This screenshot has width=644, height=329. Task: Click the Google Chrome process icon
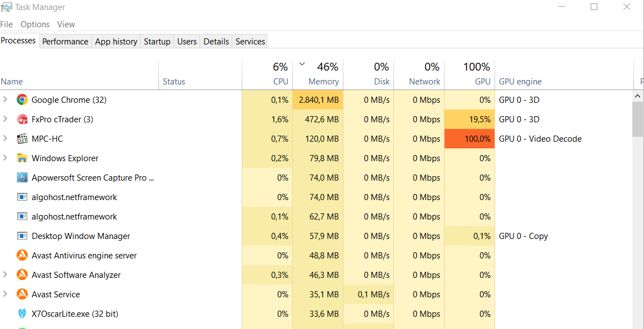pyautogui.click(x=22, y=100)
